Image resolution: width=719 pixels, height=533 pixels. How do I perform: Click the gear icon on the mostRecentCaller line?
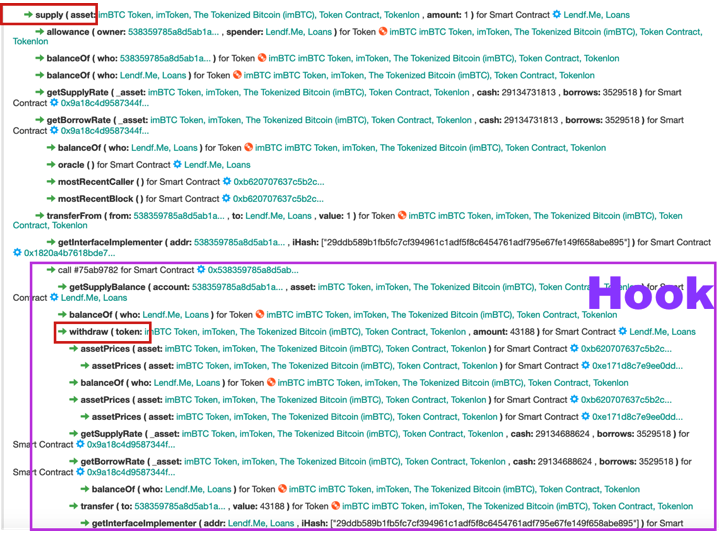point(226,182)
